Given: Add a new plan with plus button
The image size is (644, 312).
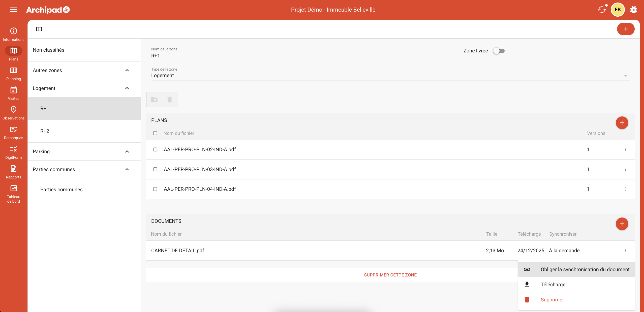Looking at the screenshot, I should tap(622, 123).
